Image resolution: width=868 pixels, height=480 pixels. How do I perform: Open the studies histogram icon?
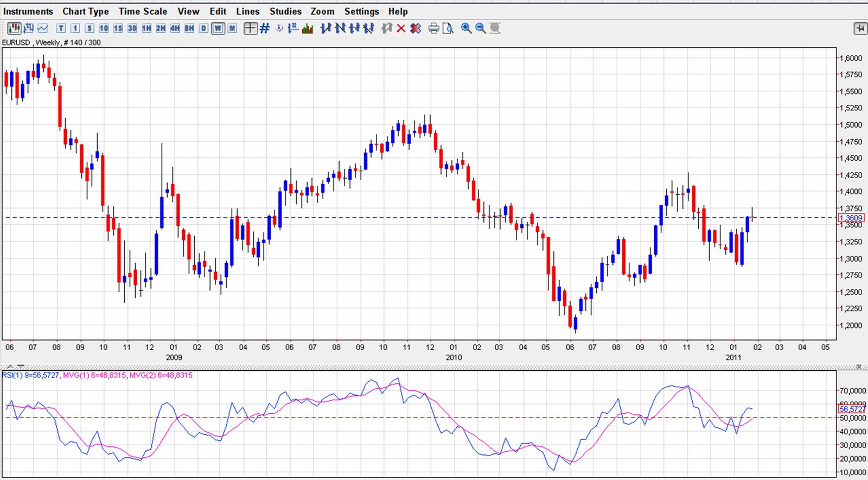tap(308, 28)
